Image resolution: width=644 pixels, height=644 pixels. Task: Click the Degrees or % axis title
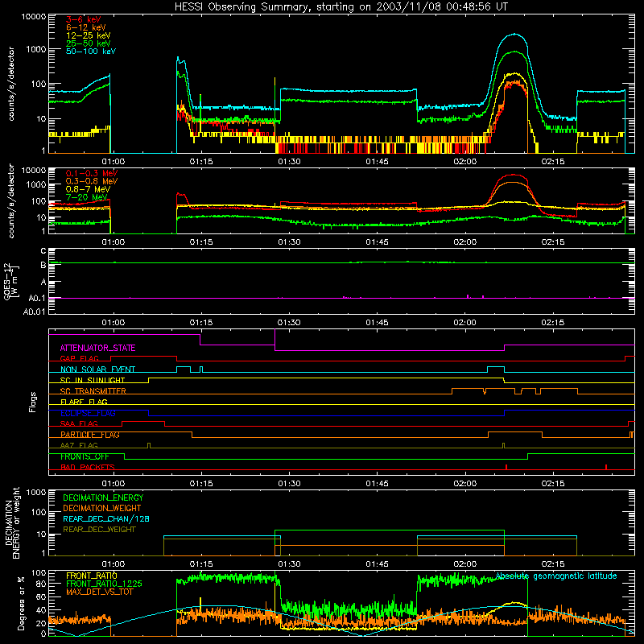[x=21, y=604]
